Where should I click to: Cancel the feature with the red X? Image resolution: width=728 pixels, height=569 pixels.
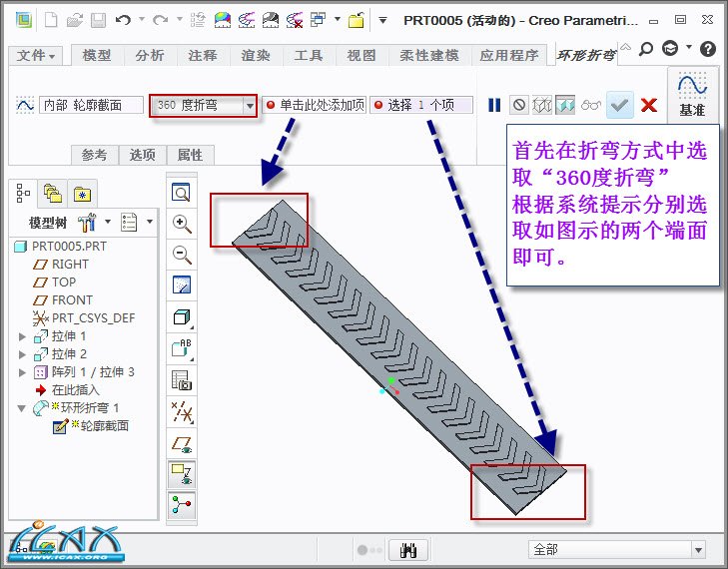click(x=648, y=106)
